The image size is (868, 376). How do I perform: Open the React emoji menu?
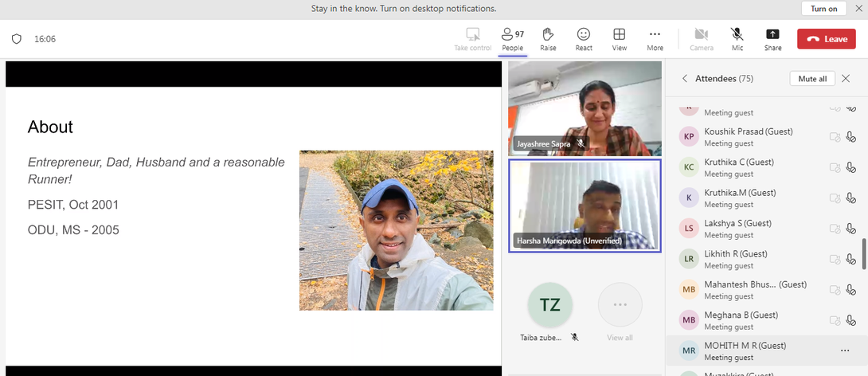tap(584, 39)
